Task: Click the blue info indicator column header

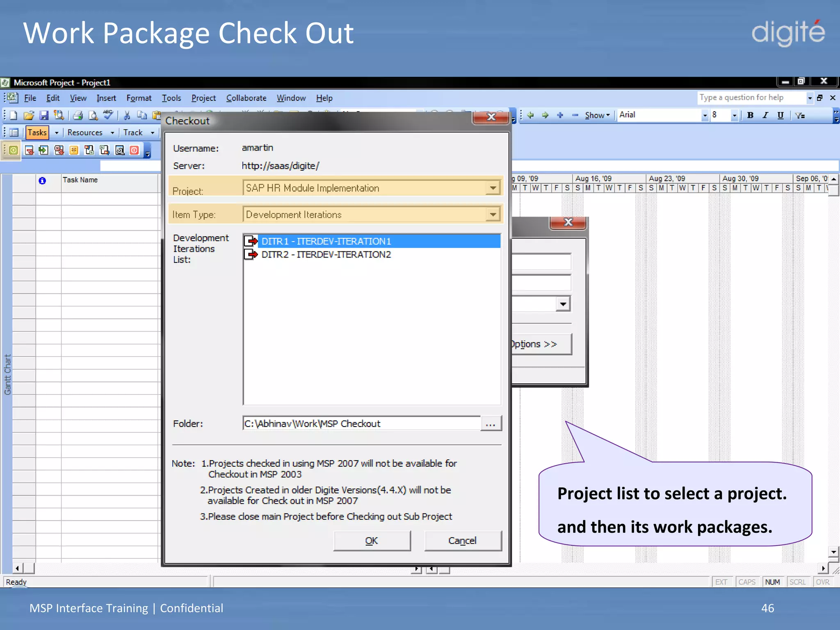Action: (42, 180)
